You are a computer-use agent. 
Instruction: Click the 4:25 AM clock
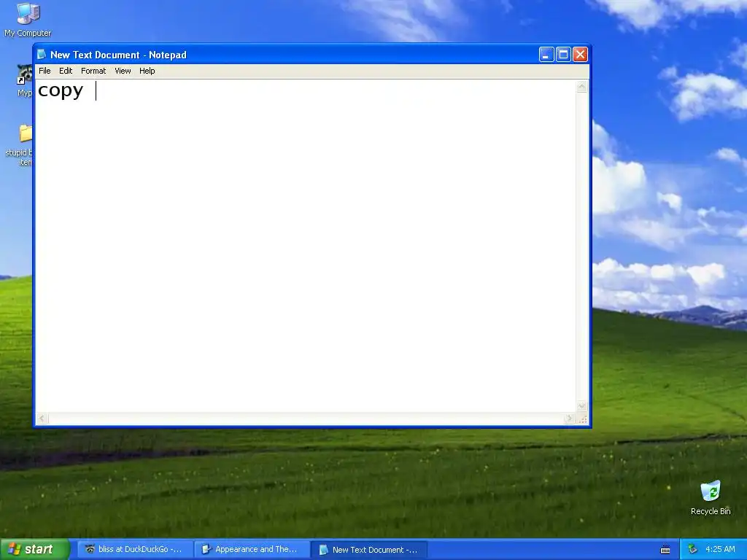pyautogui.click(x=720, y=550)
